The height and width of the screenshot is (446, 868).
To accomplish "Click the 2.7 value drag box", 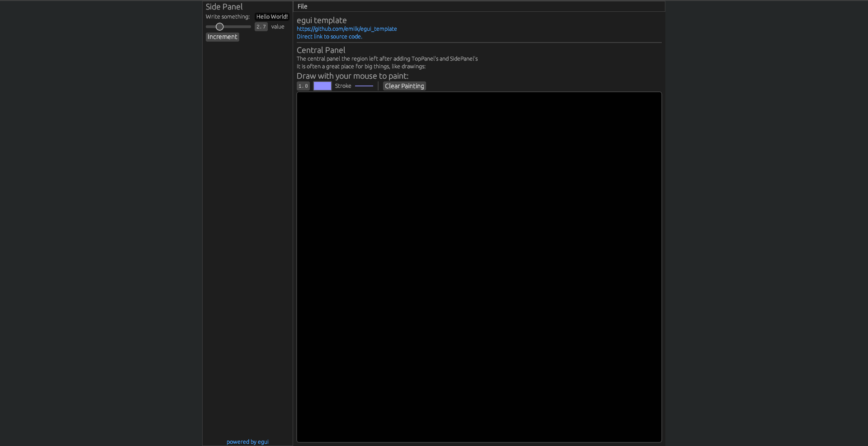I will click(x=261, y=27).
